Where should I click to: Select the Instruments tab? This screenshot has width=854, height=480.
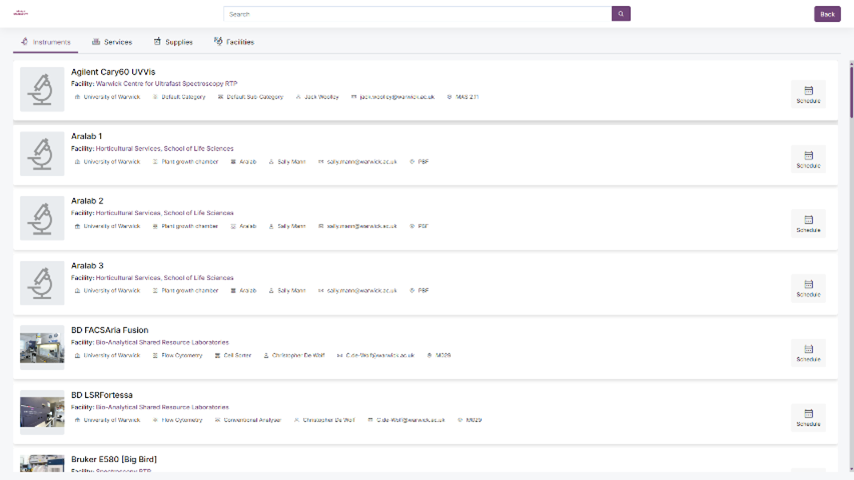[46, 42]
